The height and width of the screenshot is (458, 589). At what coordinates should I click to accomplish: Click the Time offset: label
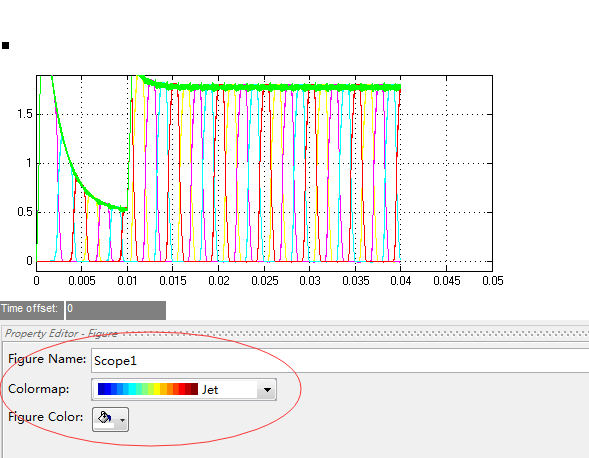[x=29, y=309]
